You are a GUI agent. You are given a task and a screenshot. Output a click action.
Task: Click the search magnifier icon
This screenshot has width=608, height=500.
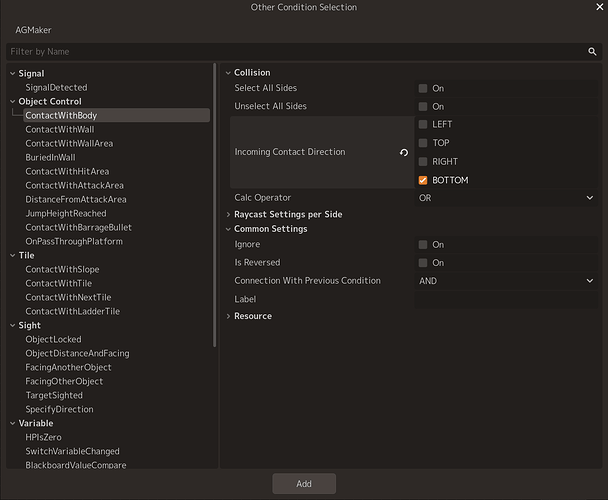(x=592, y=52)
